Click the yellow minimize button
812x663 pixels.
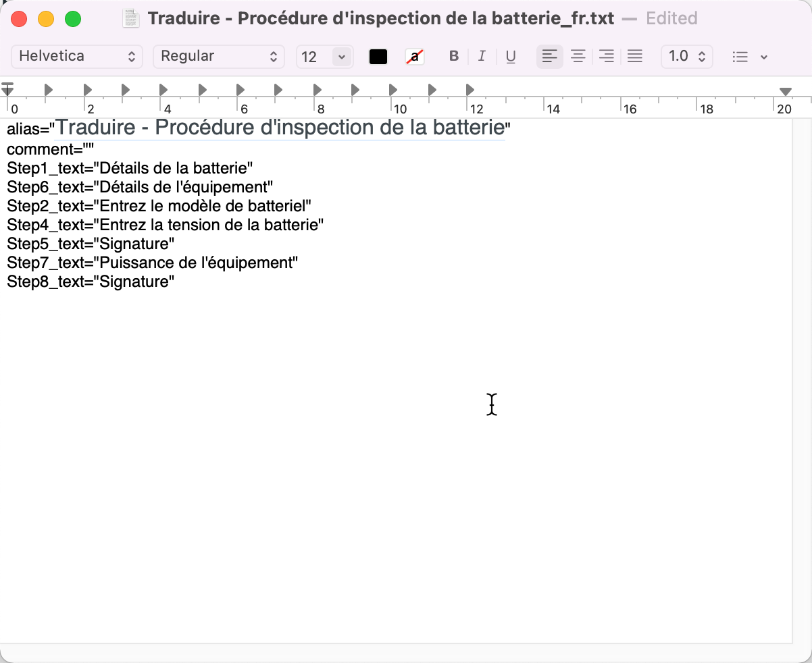click(46, 18)
